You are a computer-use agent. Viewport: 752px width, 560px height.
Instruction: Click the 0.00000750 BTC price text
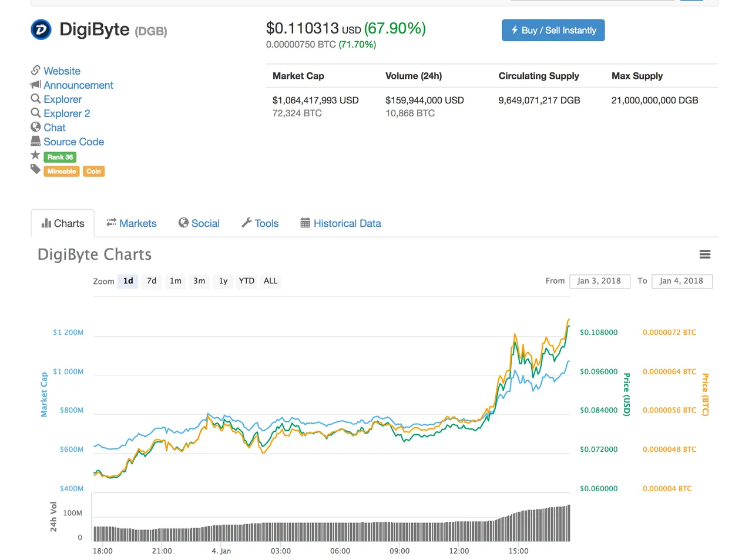click(x=301, y=44)
